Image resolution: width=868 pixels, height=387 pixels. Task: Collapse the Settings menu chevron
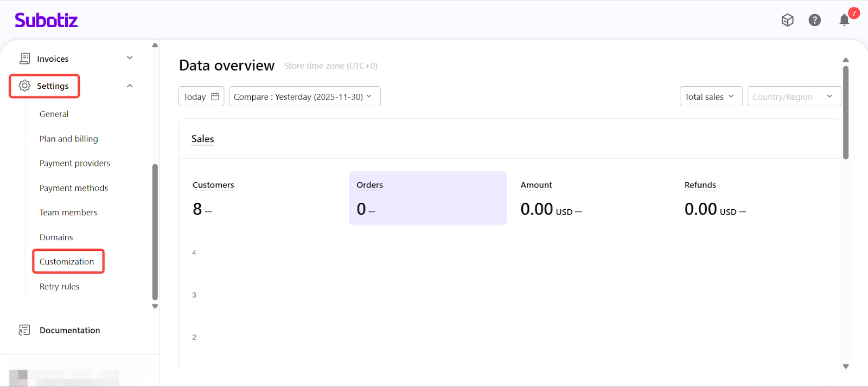[x=130, y=86]
